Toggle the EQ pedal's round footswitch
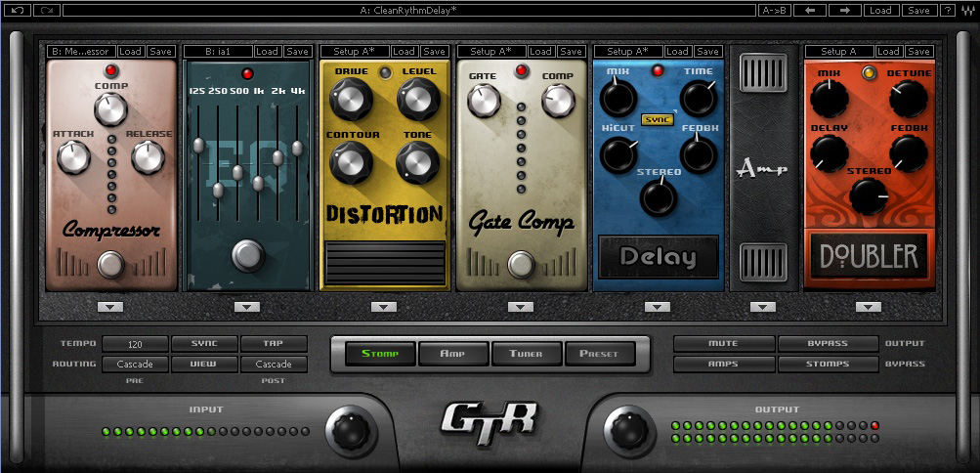980x473 pixels. click(x=248, y=255)
